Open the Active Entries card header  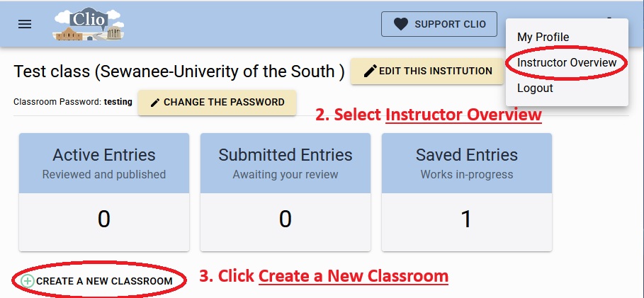point(104,163)
